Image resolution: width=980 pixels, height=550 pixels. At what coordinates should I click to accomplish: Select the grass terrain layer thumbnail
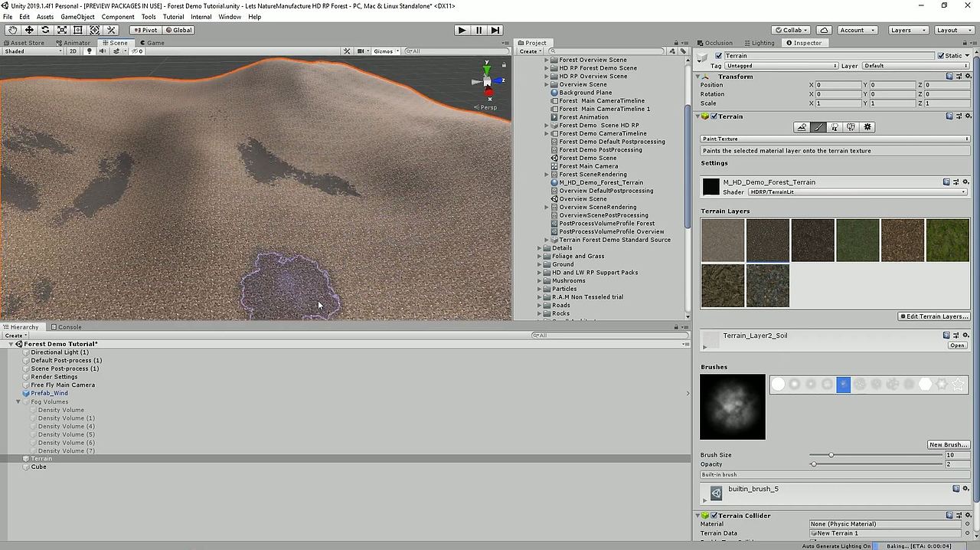point(947,240)
